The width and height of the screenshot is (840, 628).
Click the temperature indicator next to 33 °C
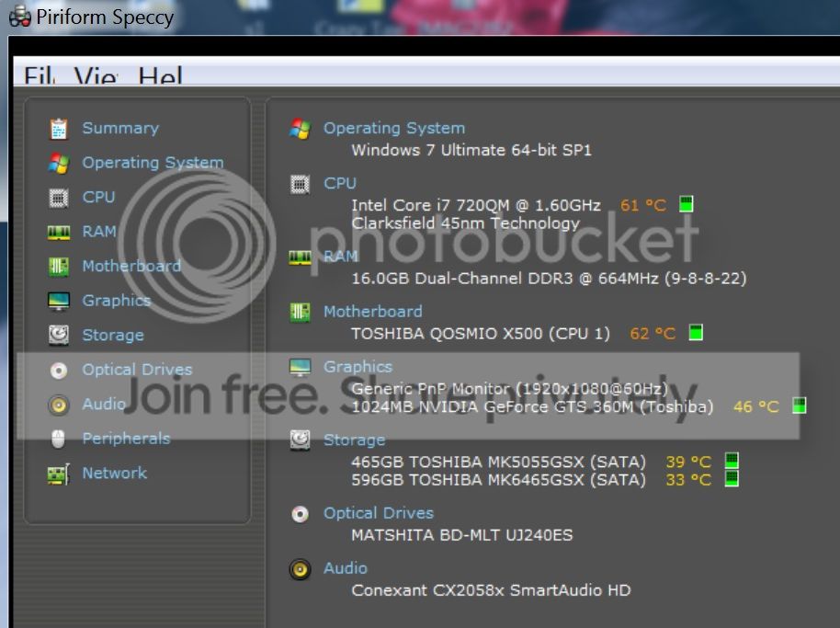(732, 478)
